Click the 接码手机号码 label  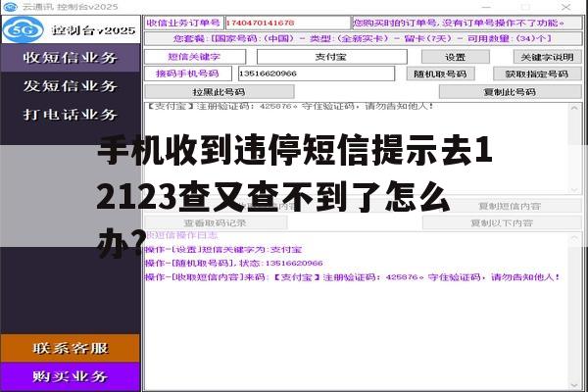pyautogui.click(x=187, y=73)
